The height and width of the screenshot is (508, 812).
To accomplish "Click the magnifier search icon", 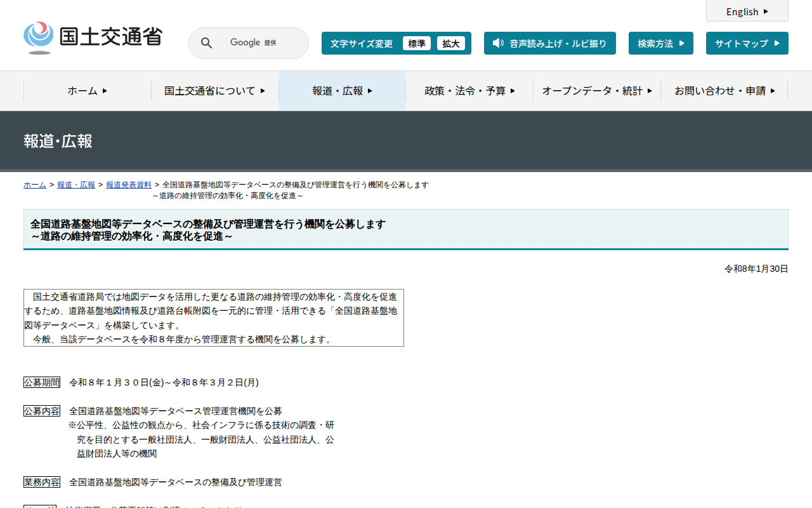I will 206,43.
